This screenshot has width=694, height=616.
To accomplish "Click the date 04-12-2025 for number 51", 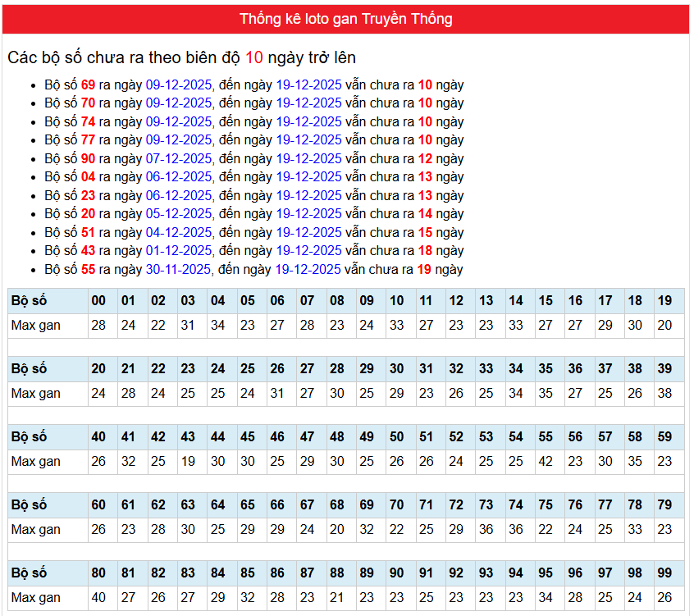I will coord(180,232).
